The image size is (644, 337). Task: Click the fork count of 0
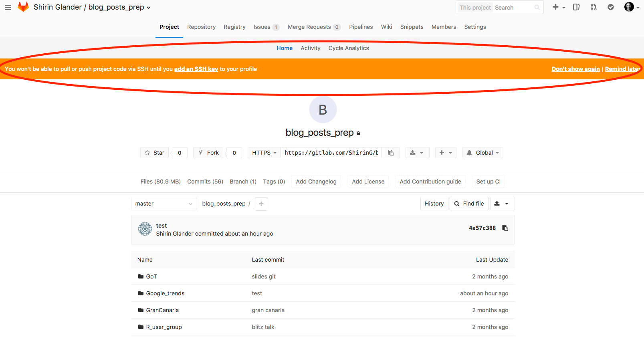[x=234, y=153]
